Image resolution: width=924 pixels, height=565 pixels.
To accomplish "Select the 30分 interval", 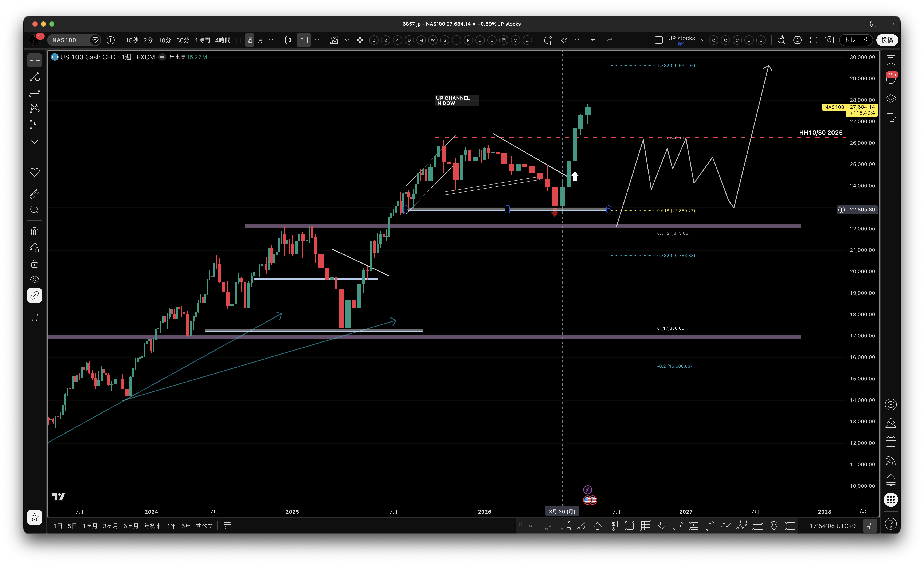I will pyautogui.click(x=183, y=40).
